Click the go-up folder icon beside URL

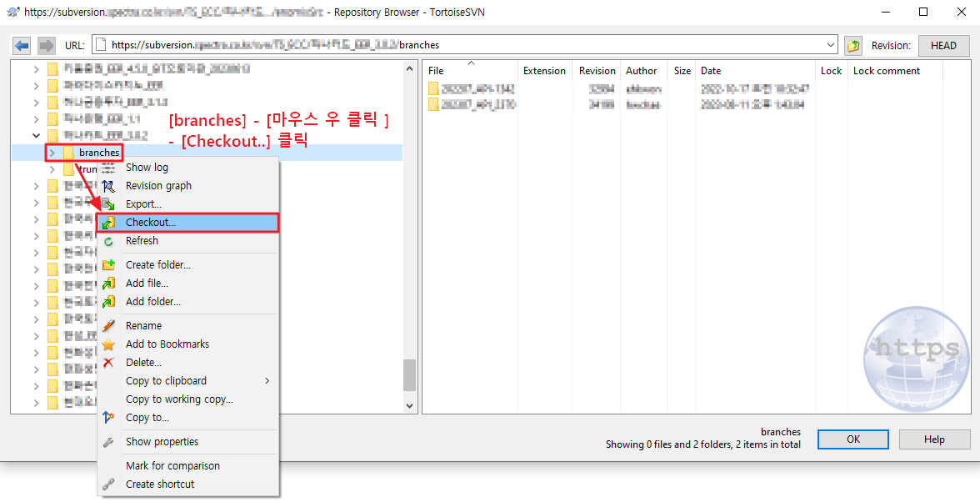pos(853,45)
